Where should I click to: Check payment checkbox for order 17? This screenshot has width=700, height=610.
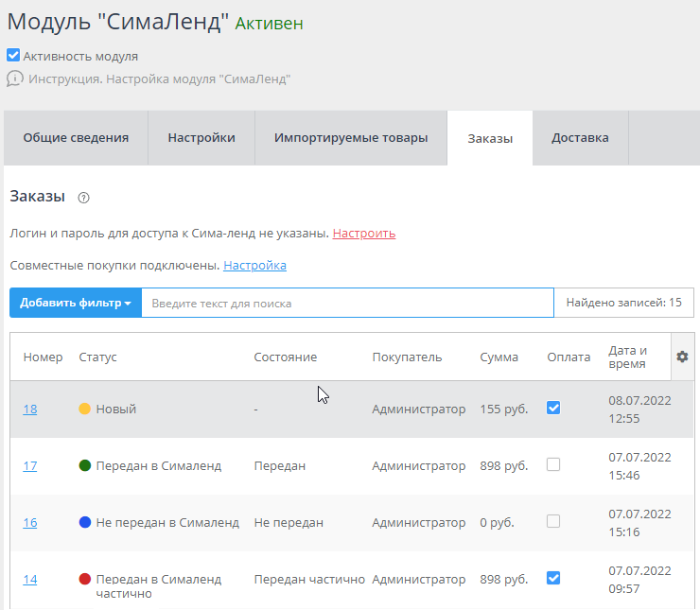tap(553, 464)
